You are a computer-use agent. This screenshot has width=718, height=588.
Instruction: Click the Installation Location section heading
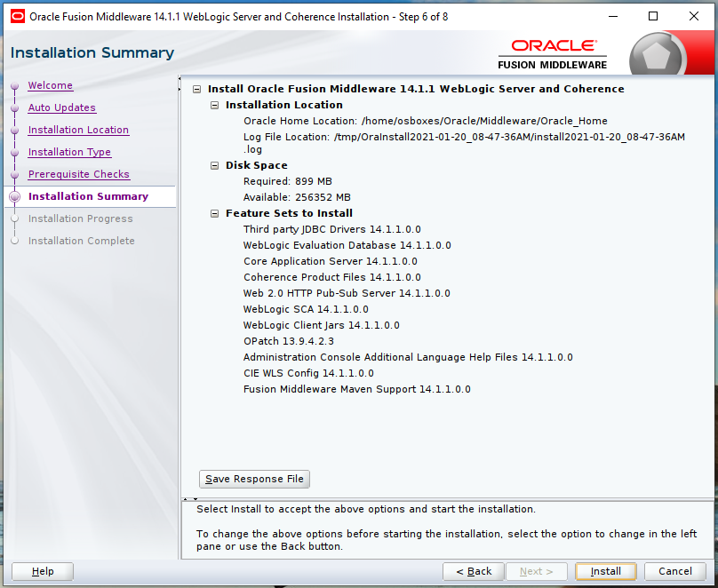point(283,105)
